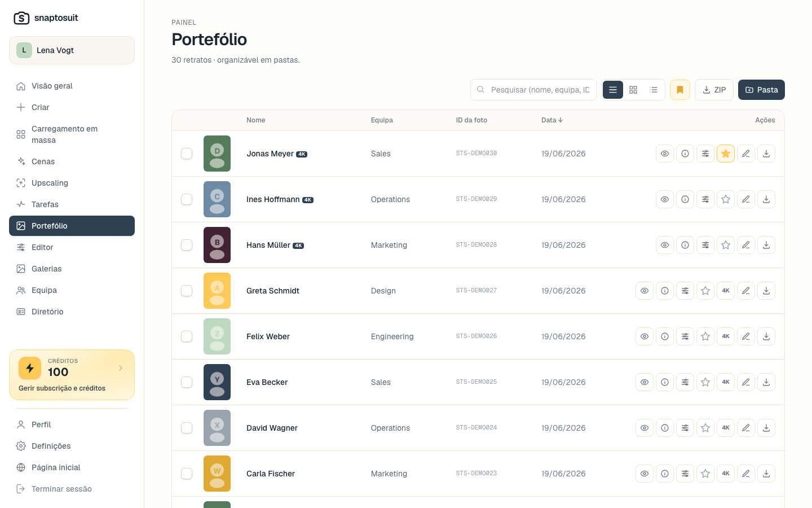812x508 pixels.
Task: Open the Lena Vogt account switcher
Action: (72, 50)
